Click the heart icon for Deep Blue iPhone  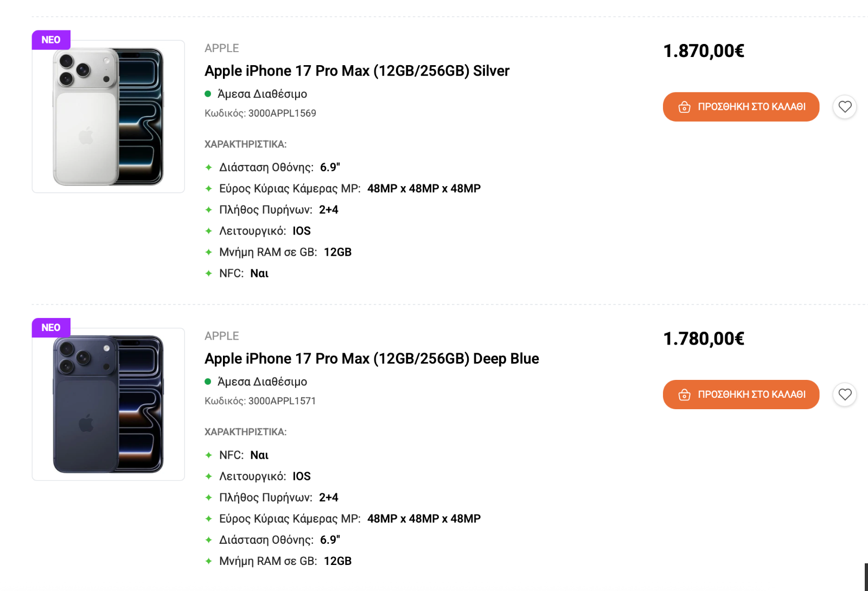[x=845, y=395]
